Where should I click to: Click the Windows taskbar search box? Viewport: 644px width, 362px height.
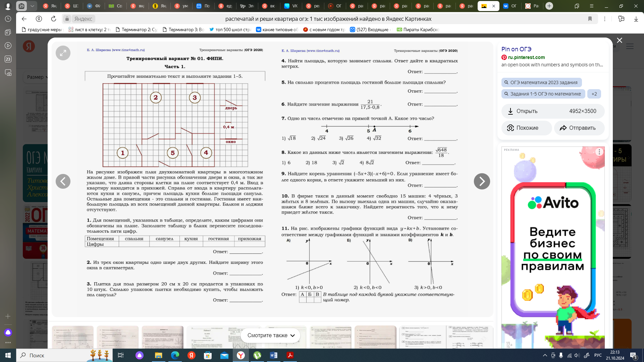pos(64,355)
